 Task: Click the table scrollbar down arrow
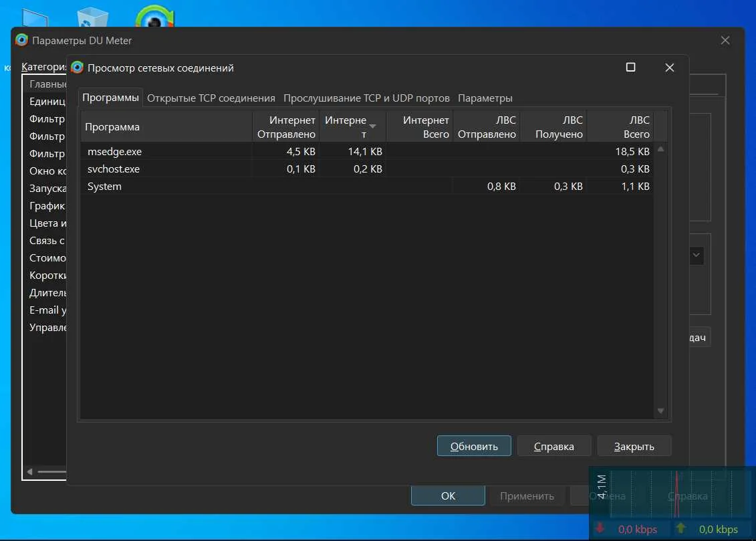(x=660, y=411)
